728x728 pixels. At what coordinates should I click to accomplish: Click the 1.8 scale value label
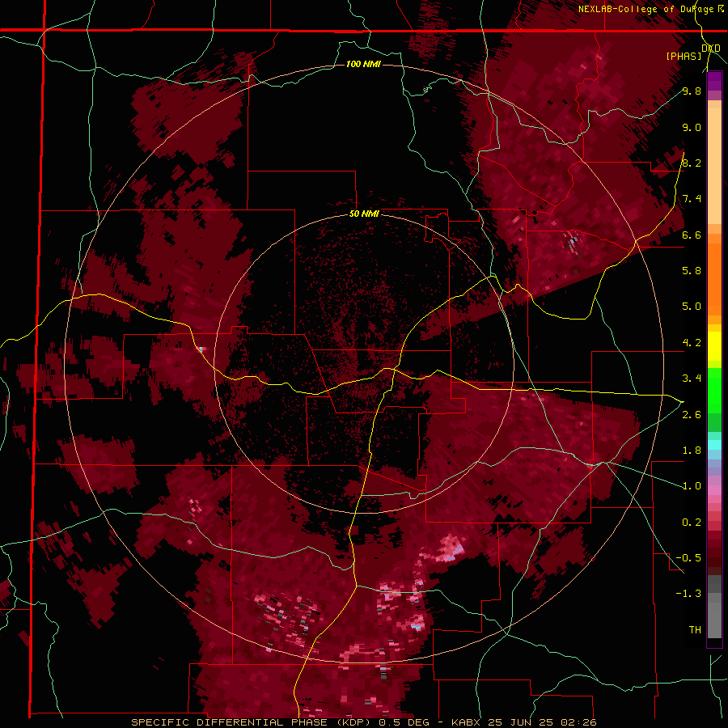(x=692, y=451)
